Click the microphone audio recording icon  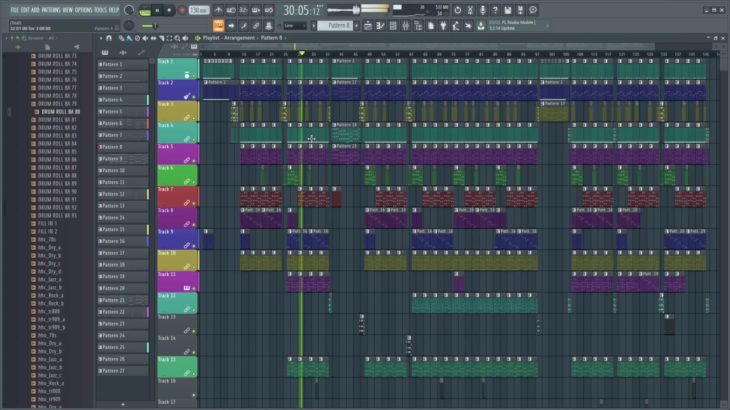coord(482,10)
